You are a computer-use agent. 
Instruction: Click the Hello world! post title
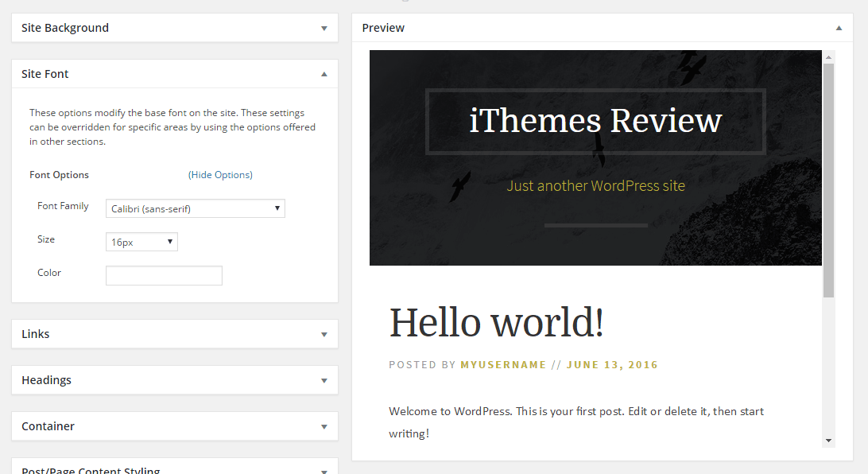click(496, 322)
